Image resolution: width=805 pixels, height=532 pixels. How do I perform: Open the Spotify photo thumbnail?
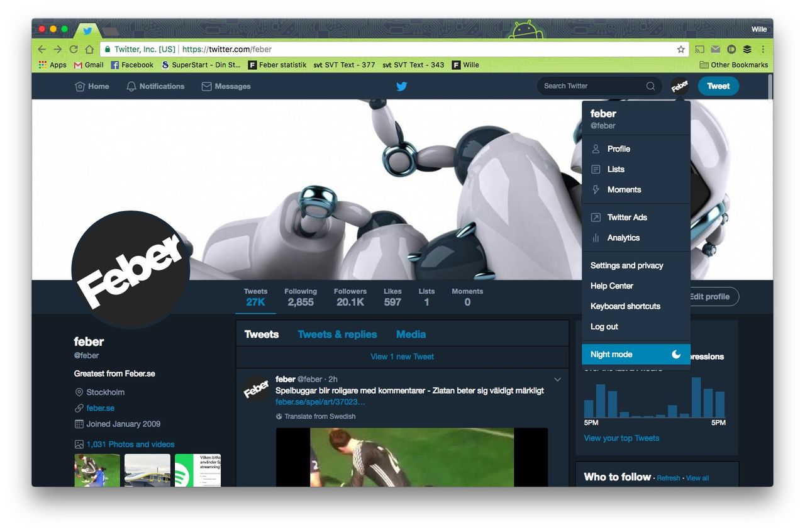tap(197, 470)
